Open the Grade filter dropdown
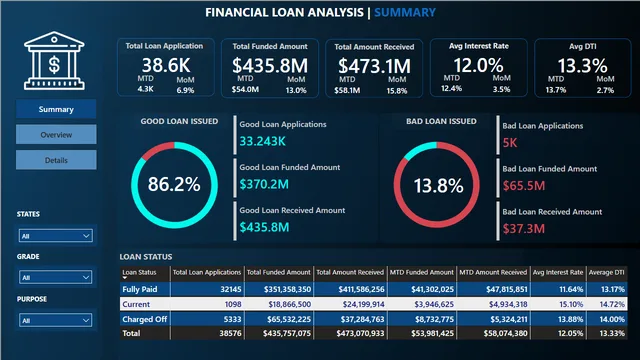 56,277
